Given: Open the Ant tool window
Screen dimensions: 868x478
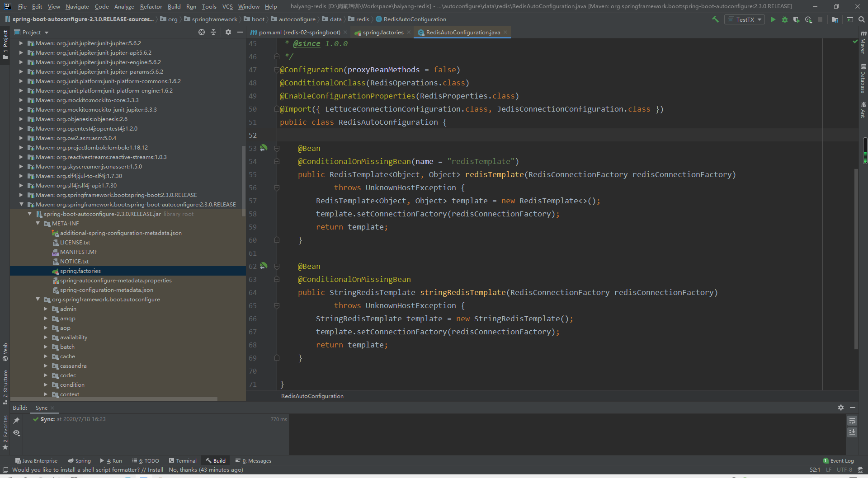Looking at the screenshot, I should click(x=863, y=110).
